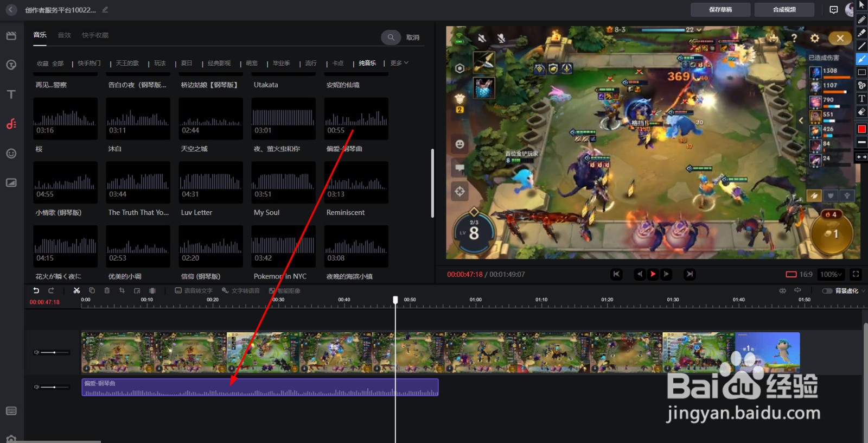Open the 16:9 aspect ratio selector

(799, 275)
